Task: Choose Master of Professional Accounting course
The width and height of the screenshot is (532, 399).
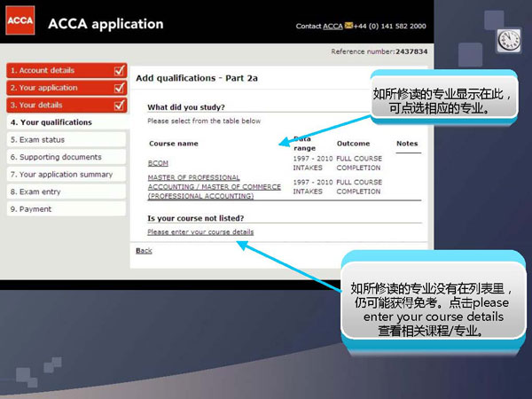Action: pos(214,186)
